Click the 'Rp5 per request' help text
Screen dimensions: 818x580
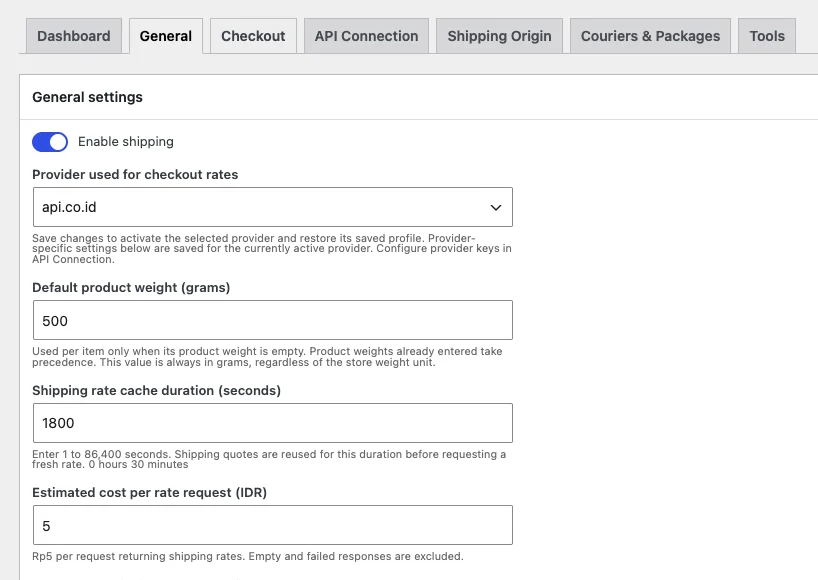pyautogui.click(x=248, y=557)
